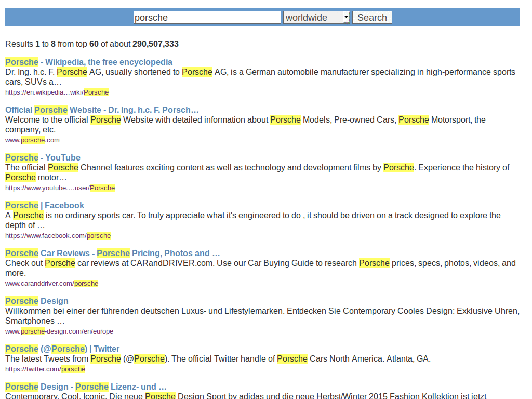The height and width of the screenshot is (399, 532).
Task: Open the Official Porsche Website result title
Action: point(102,110)
